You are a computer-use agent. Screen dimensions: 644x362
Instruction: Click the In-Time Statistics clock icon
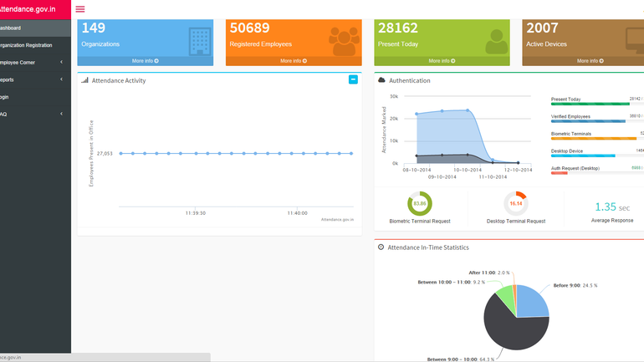click(x=381, y=247)
